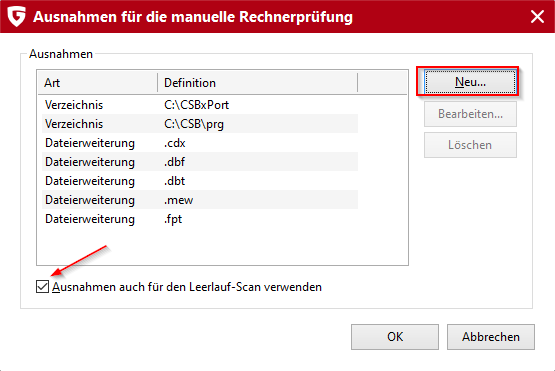Click the Löschen button
The image size is (555, 371).
(470, 145)
